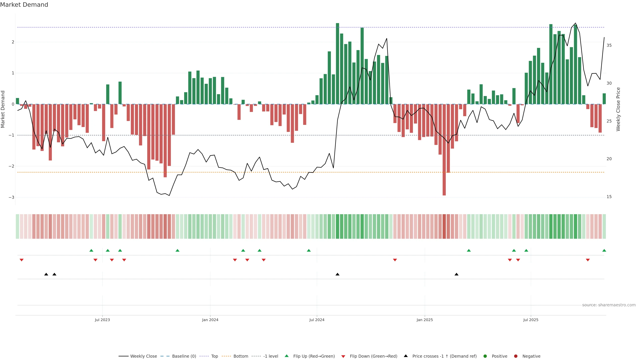Click the last green flip-up marker at far right
644x362 pixels.
(x=604, y=251)
